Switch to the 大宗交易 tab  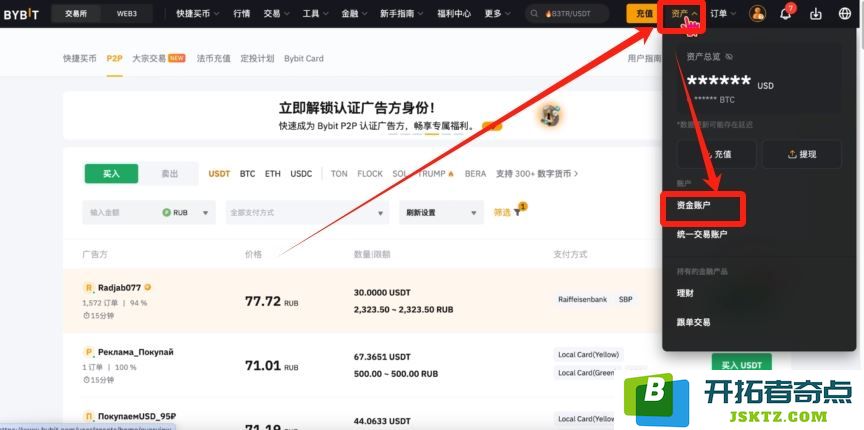149,58
